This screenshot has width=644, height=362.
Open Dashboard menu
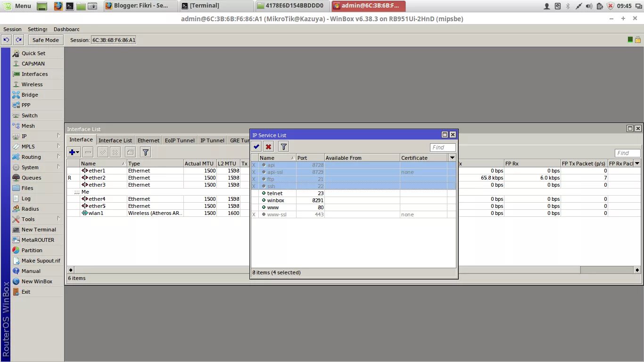coord(66,29)
